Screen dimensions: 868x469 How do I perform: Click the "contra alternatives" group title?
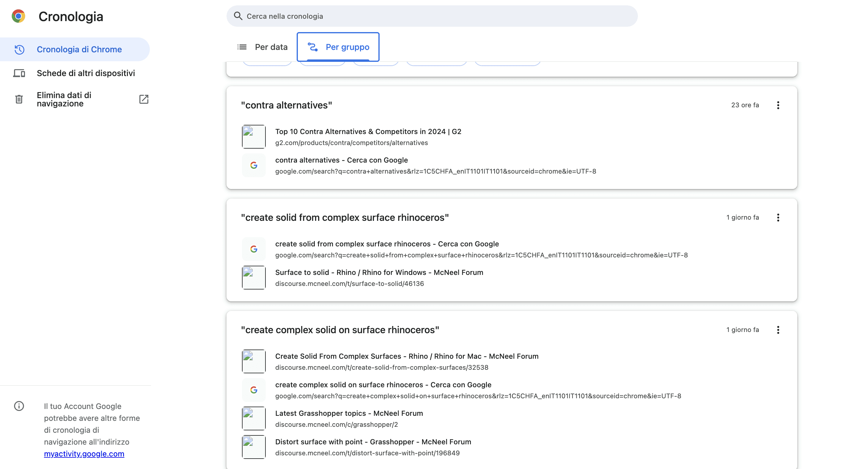pos(287,105)
